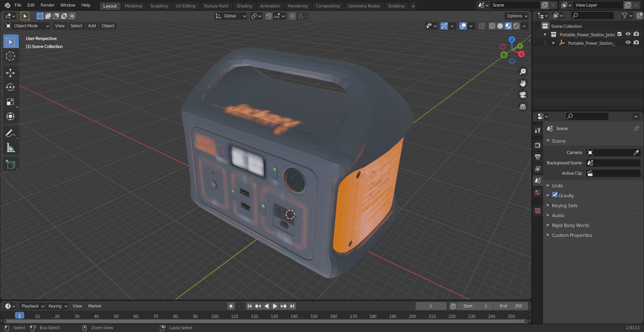Open the Render menu
Screen dimensions: 644x332
pos(48,5)
